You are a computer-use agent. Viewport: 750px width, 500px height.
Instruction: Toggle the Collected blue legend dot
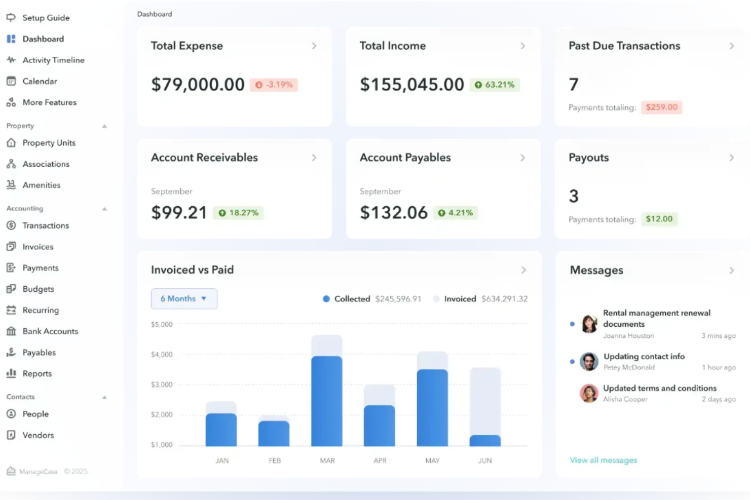tap(326, 299)
